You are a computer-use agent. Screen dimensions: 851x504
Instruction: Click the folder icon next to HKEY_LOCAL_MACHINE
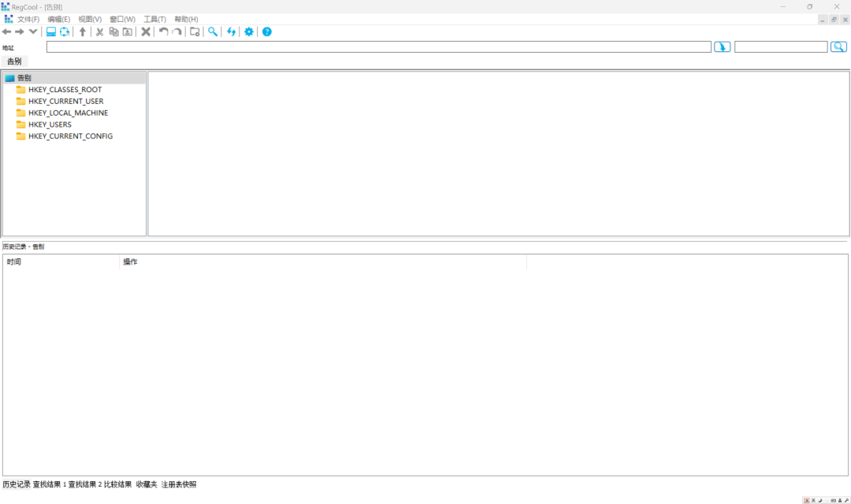pyautogui.click(x=20, y=113)
